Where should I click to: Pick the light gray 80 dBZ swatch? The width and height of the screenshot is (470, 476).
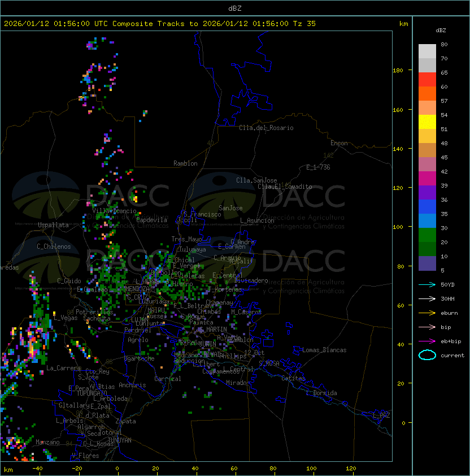point(427,51)
